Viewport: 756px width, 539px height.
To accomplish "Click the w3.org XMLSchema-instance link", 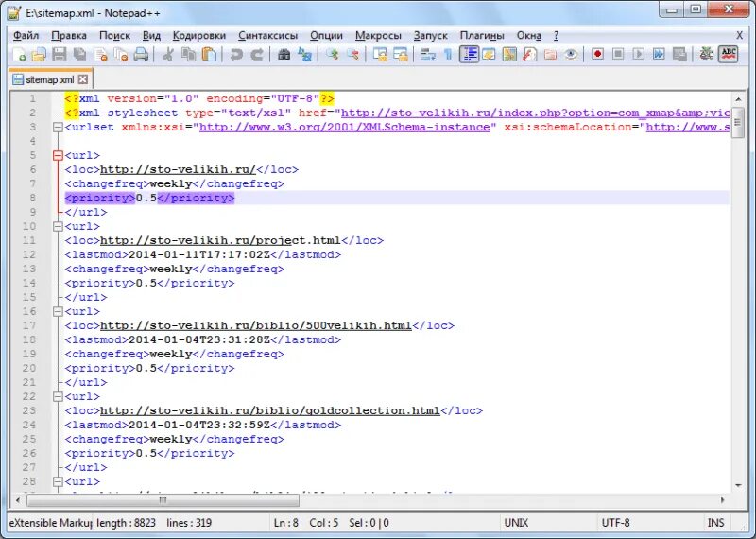I will click(x=345, y=127).
